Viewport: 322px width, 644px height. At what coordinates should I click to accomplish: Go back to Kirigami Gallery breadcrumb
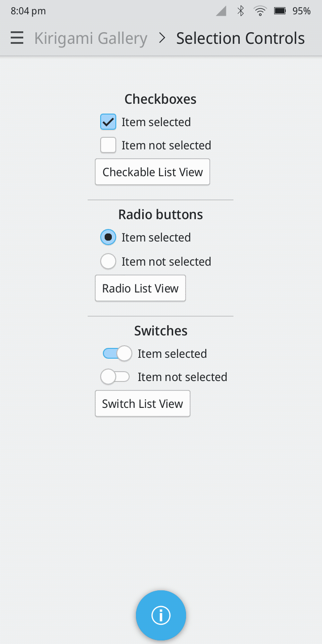[x=91, y=38]
